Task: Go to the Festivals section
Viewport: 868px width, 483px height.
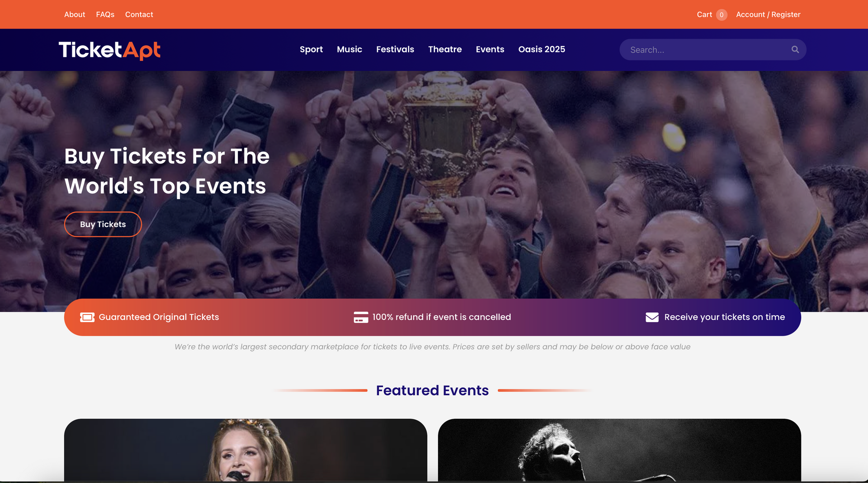Action: (x=395, y=49)
